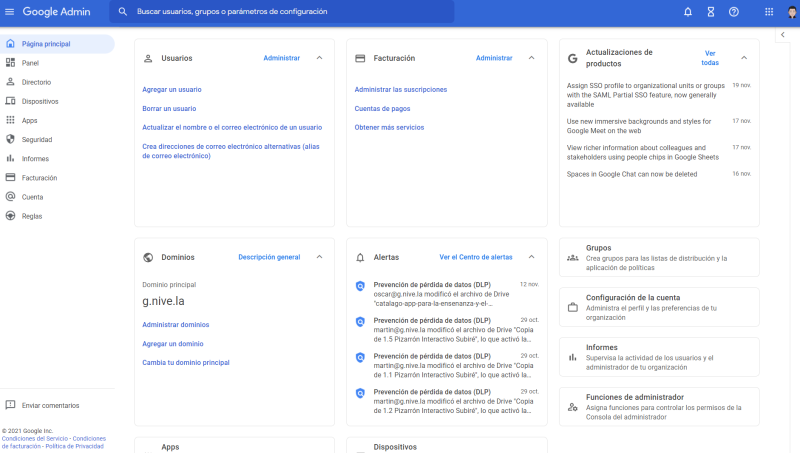Select Seguridad in the sidebar
Screen dimensions: 800x453
point(37,139)
